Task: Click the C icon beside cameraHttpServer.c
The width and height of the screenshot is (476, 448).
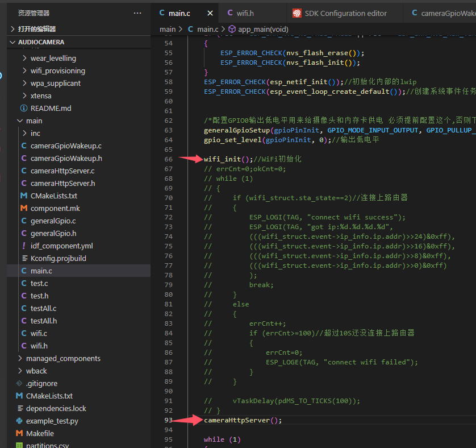Action: click(x=24, y=171)
